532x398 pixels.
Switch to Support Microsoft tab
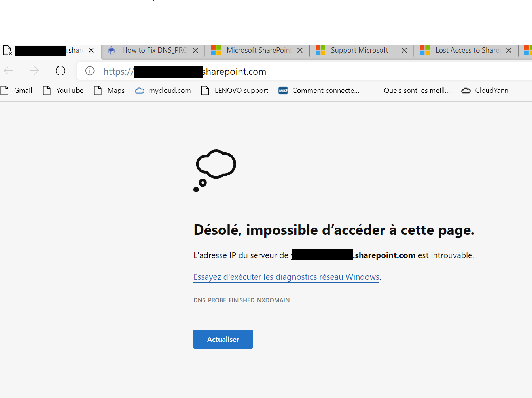(x=358, y=50)
